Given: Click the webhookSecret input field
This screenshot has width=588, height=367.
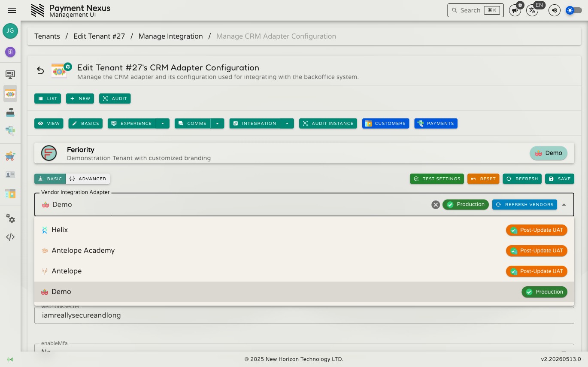Looking at the screenshot, I should click(x=304, y=315).
